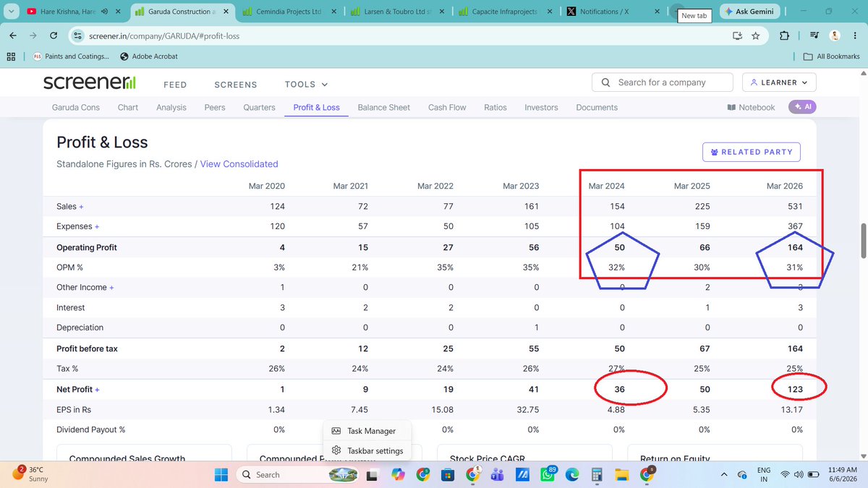Image resolution: width=868 pixels, height=488 pixels.
Task: Open Copilot from the taskbar
Action: tap(398, 474)
